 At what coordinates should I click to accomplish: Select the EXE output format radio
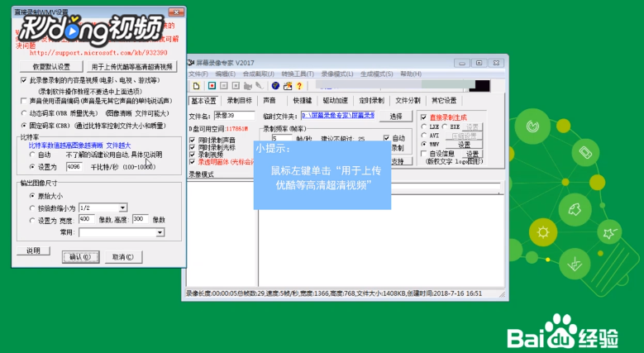coord(445,126)
